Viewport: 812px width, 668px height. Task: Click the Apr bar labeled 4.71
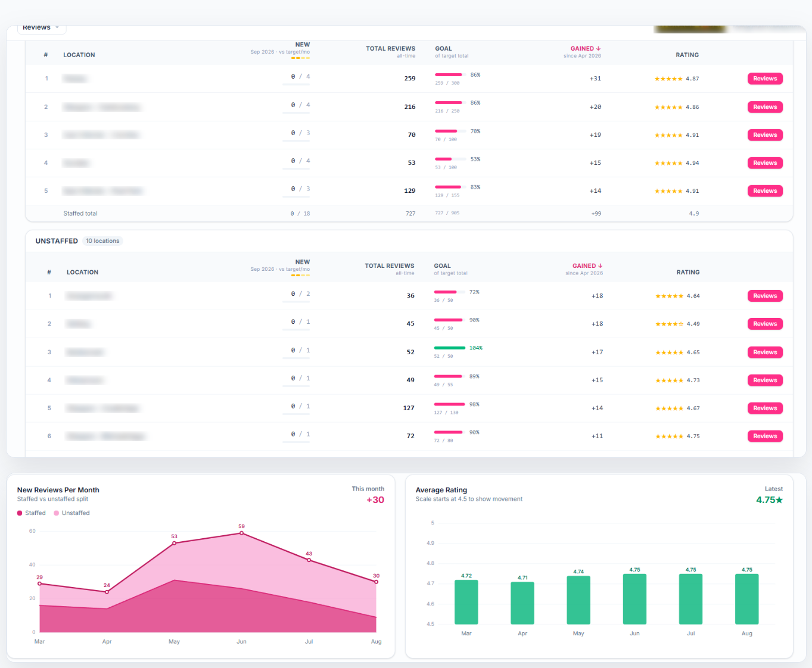tap(522, 603)
